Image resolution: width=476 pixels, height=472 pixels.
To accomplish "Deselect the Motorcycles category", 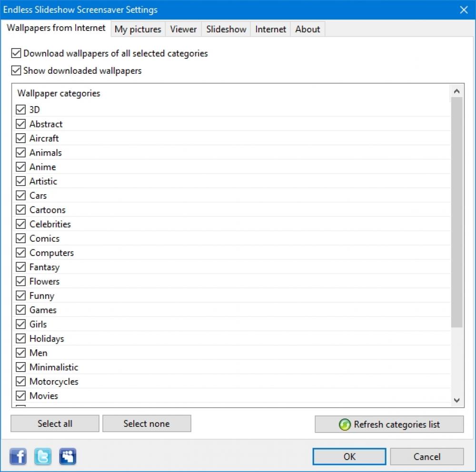I will tap(21, 381).
